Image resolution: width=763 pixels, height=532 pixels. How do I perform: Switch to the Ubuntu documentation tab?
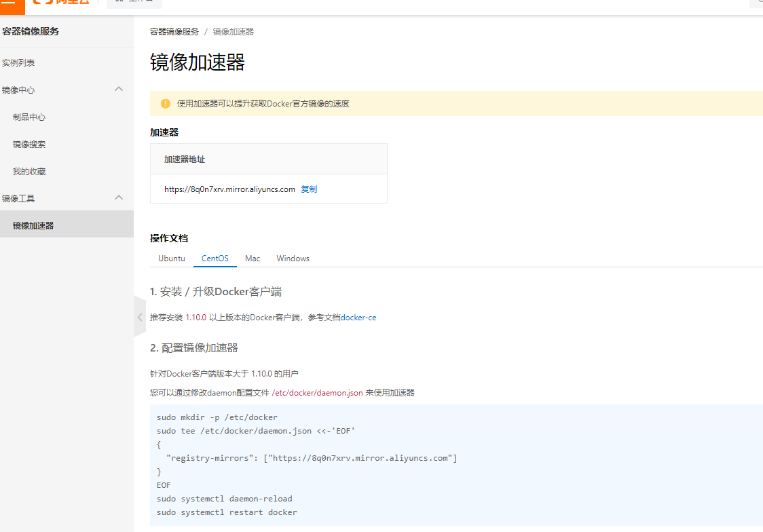coord(171,258)
